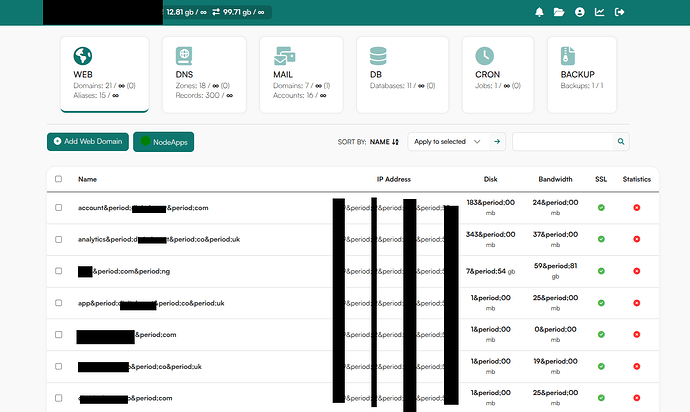Click Statistics red icon for analytics domain row
The image size is (690, 412).
pos(636,239)
